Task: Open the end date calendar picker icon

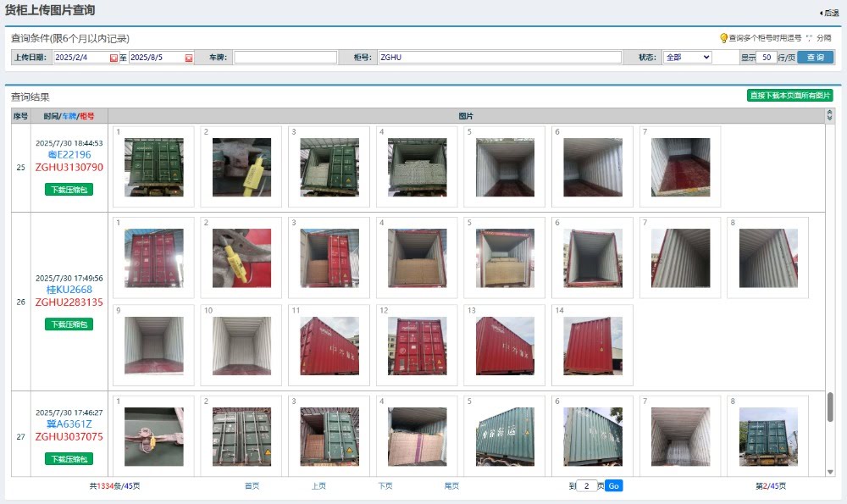Action: click(189, 58)
